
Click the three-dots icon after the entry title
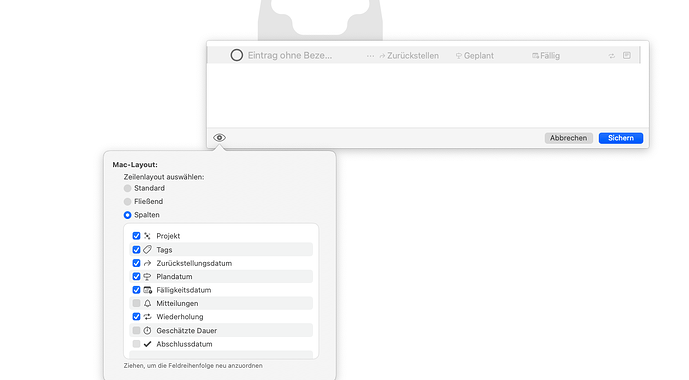click(x=370, y=56)
